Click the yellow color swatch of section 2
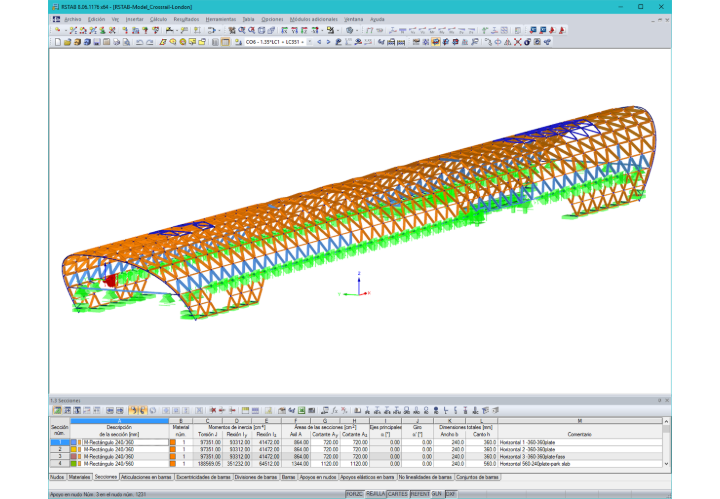This screenshot has height=499, width=720. click(73, 449)
